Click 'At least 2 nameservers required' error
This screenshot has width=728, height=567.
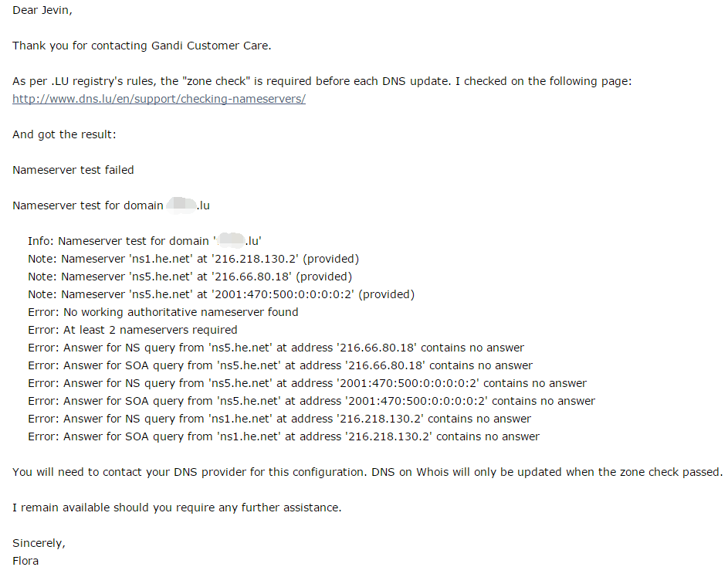coord(132,330)
